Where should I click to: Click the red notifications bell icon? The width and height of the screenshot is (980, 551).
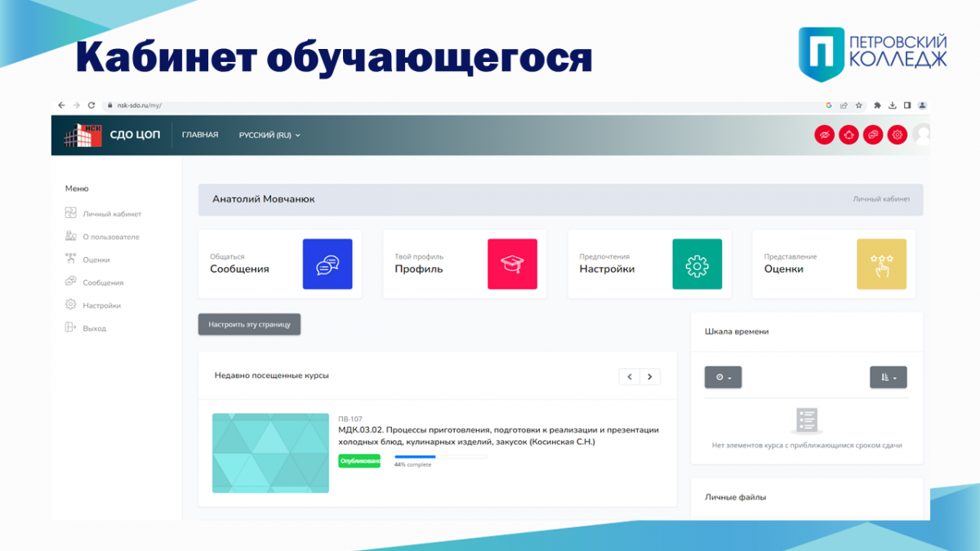pyautogui.click(x=849, y=135)
